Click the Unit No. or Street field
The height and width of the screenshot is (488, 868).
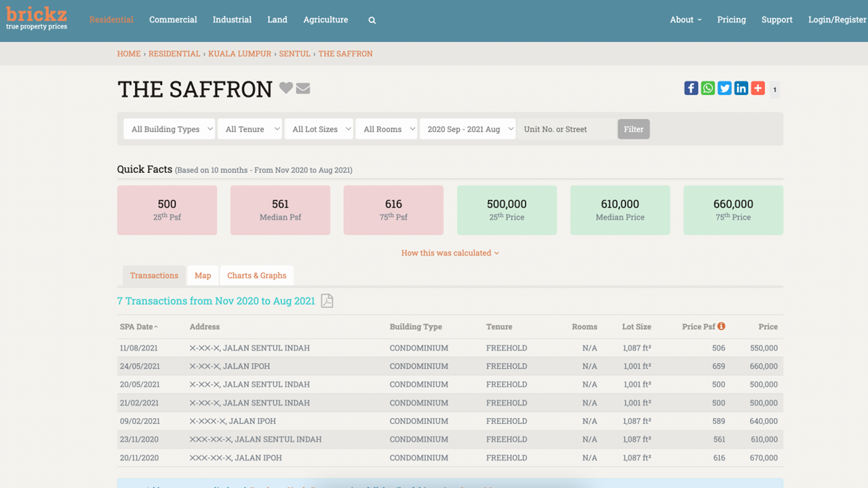[x=566, y=129]
